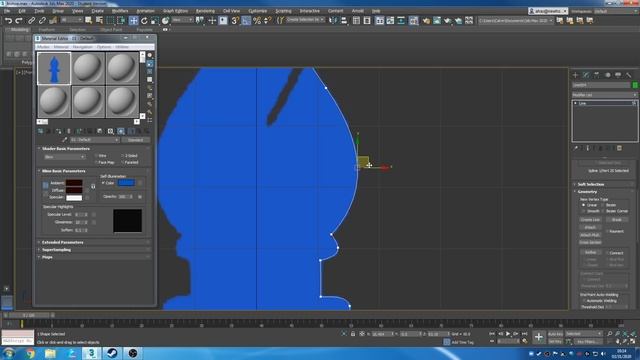
Task: Click the Attach button in Geometry rollout
Action: (x=590, y=227)
